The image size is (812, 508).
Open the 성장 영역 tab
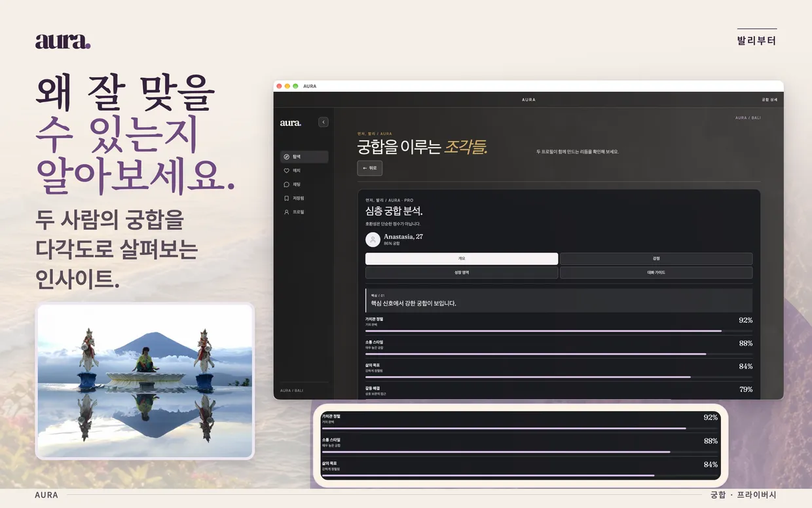(462, 272)
